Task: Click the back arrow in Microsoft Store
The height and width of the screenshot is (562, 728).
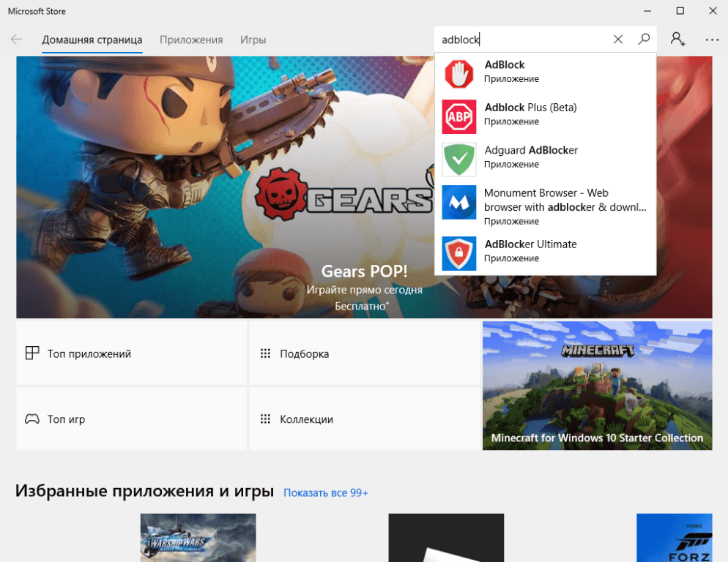Action: pyautogui.click(x=16, y=40)
